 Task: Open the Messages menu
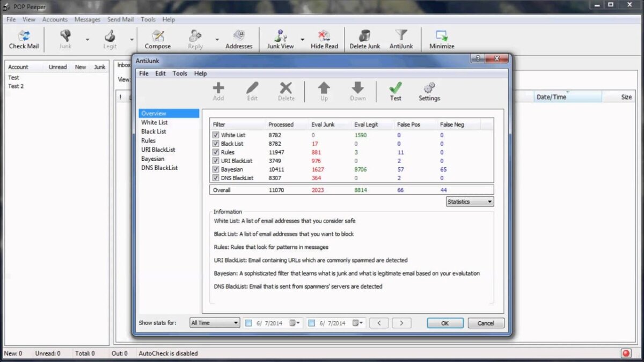(x=87, y=19)
